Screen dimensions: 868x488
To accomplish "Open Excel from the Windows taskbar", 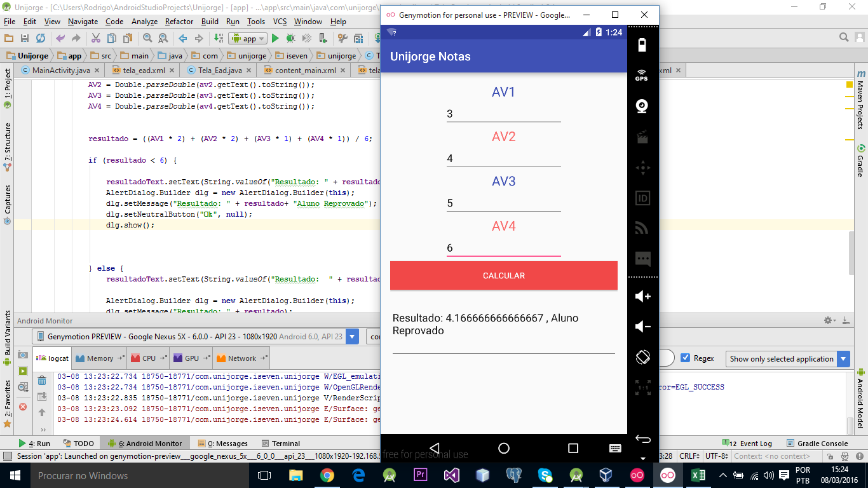I will pyautogui.click(x=697, y=475).
